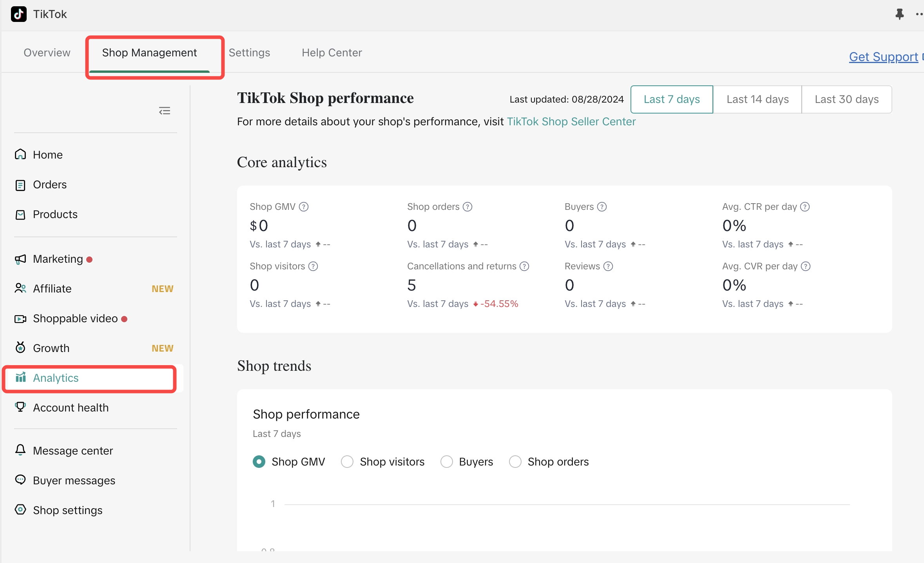Open Account health trophy item

click(x=70, y=408)
